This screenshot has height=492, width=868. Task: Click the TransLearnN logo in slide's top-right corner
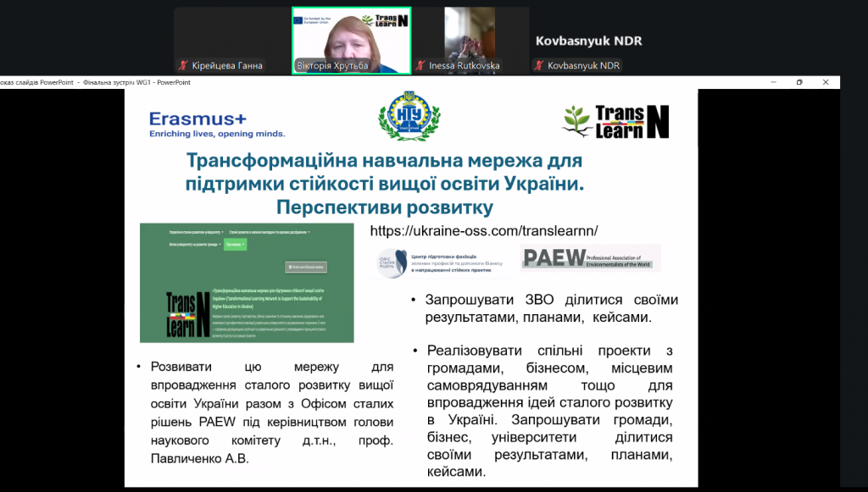[616, 121]
